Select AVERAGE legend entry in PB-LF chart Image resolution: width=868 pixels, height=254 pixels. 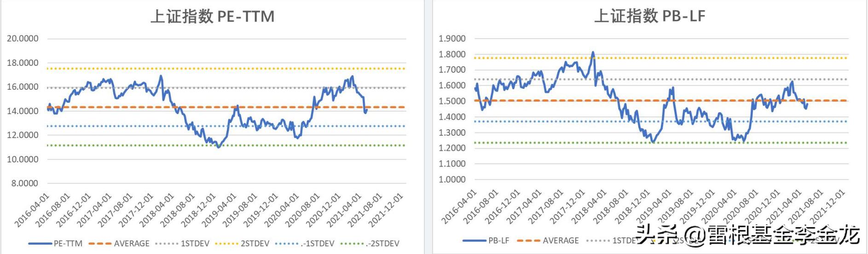(x=560, y=240)
